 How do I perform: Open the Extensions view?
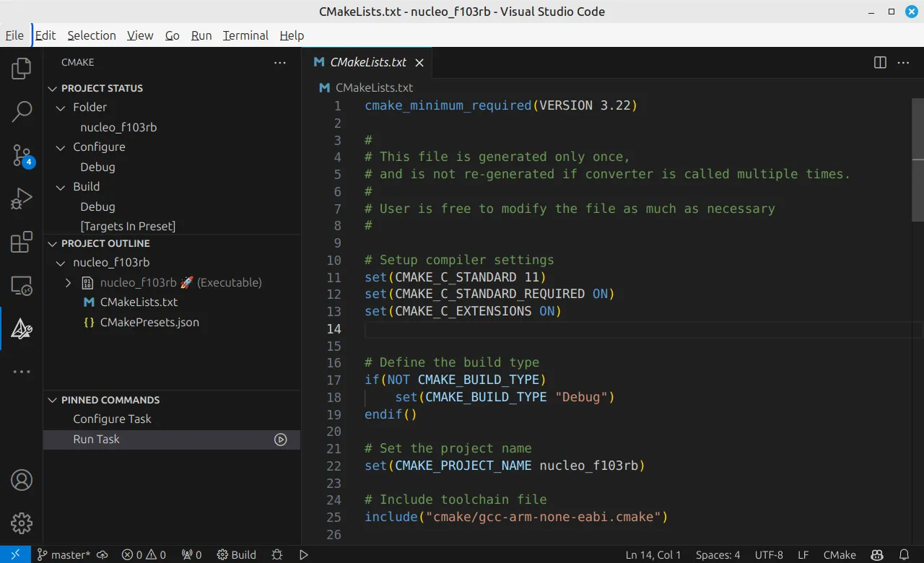[22, 242]
